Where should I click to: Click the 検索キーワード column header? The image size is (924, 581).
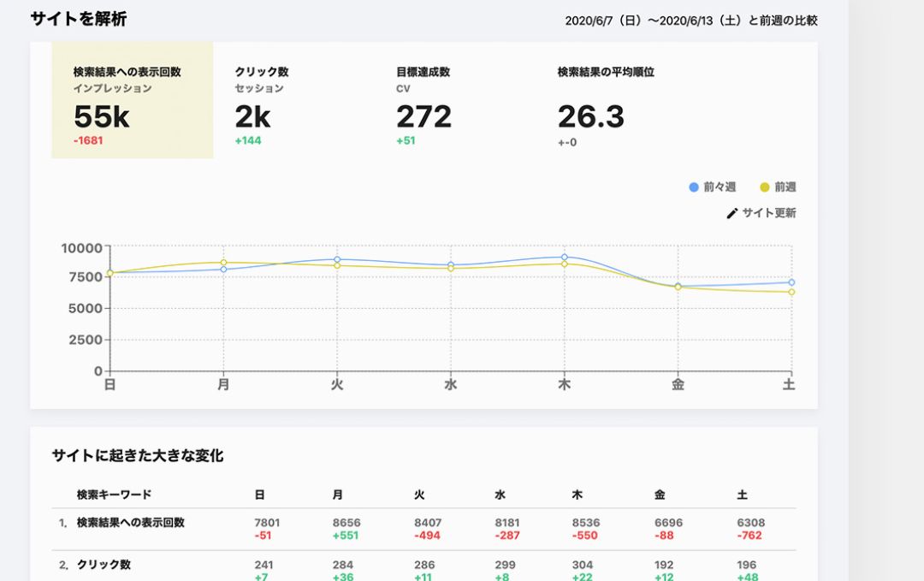coord(114,495)
